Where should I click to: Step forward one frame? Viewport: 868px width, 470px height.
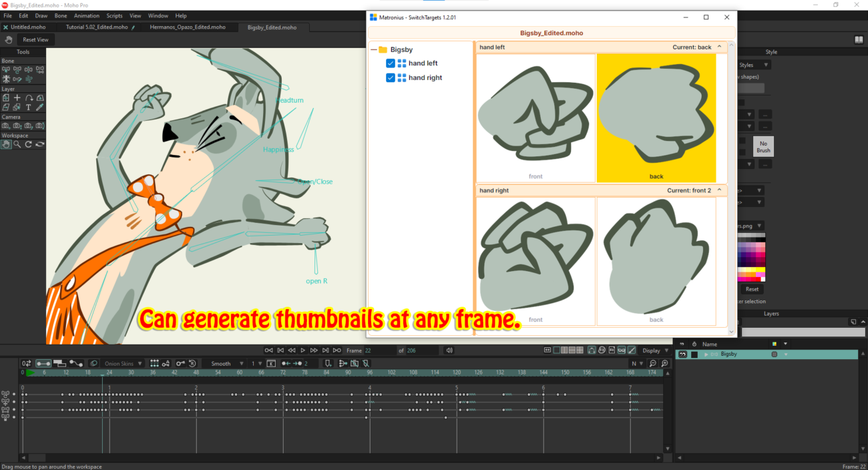pyautogui.click(x=314, y=350)
